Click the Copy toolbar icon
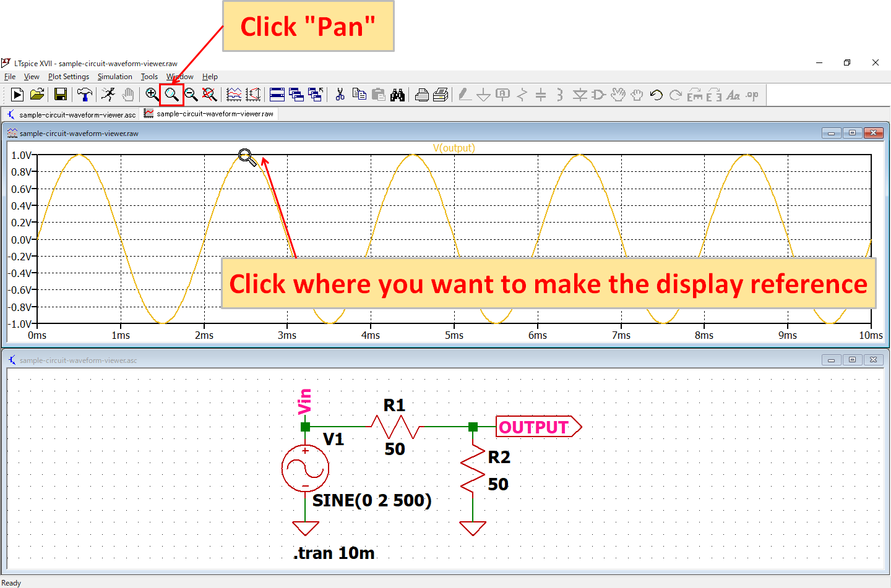Viewport: 891px width, 588px height. click(x=359, y=95)
